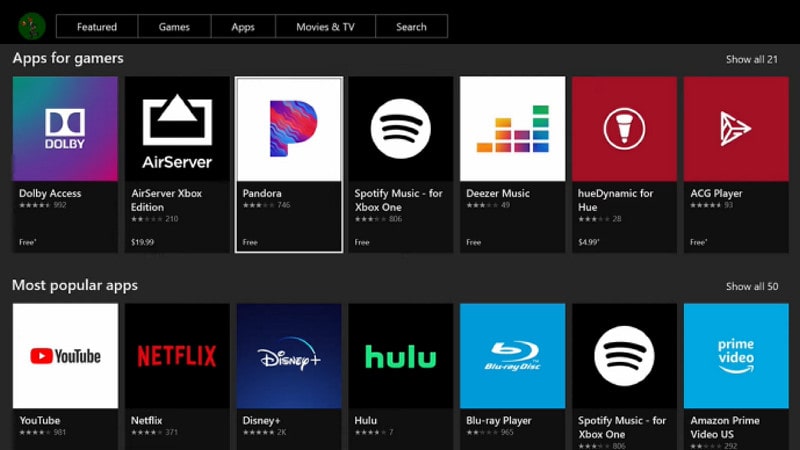The width and height of the screenshot is (800, 450).
Task: Click the $4.99 hueDynamic price
Action: [x=588, y=242]
